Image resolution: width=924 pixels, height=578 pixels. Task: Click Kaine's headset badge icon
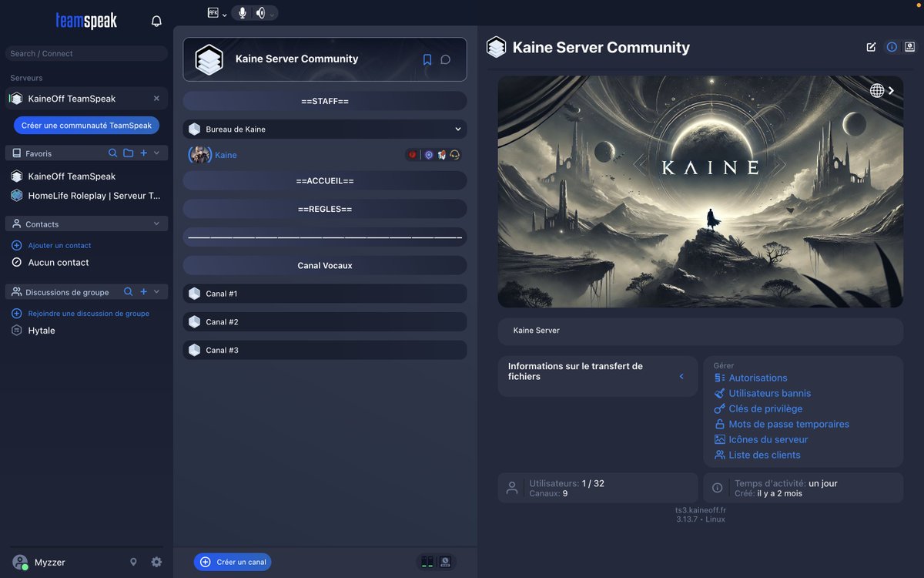pyautogui.click(x=455, y=155)
